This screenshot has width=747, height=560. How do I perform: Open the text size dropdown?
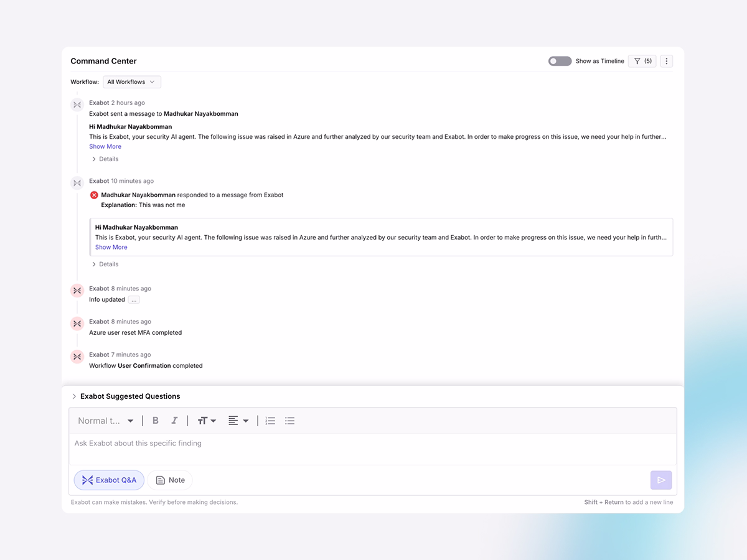(x=207, y=421)
